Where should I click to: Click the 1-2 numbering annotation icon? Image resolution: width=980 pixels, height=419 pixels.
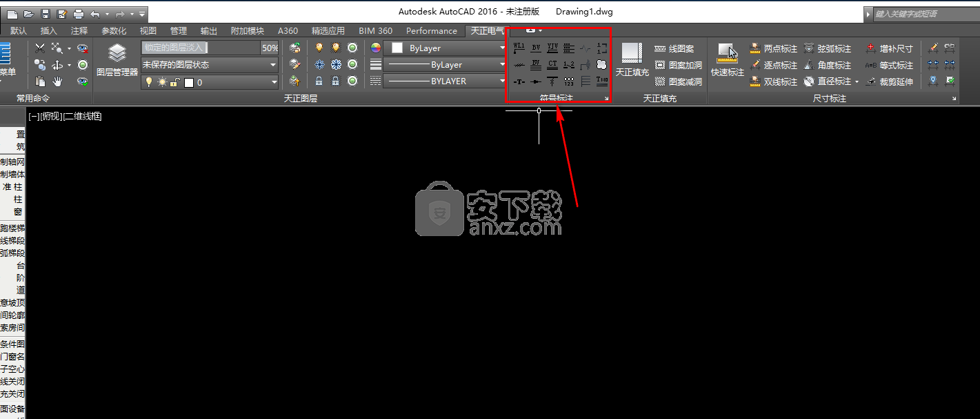click(x=569, y=65)
